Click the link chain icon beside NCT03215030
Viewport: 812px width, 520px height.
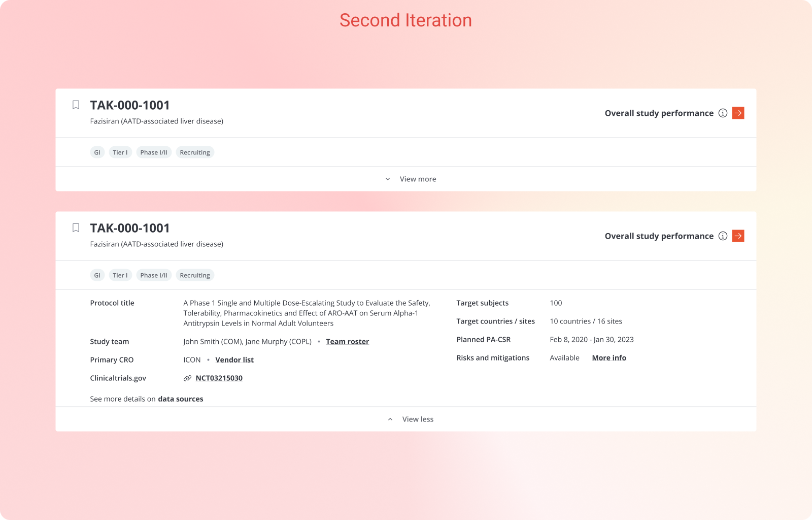pyautogui.click(x=187, y=378)
